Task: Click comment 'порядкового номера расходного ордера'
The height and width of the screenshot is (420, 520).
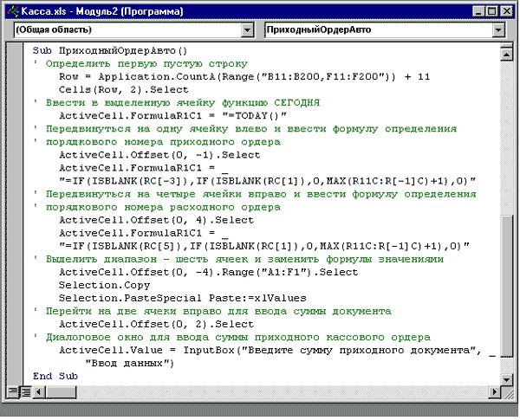Action: [x=163, y=207]
